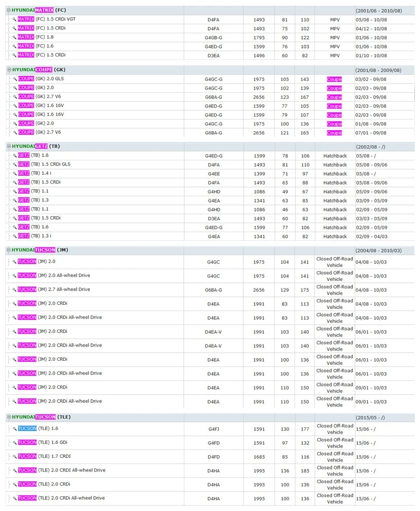Click magnifier icon for GETZ (TB) 1.3 i

point(15,236)
